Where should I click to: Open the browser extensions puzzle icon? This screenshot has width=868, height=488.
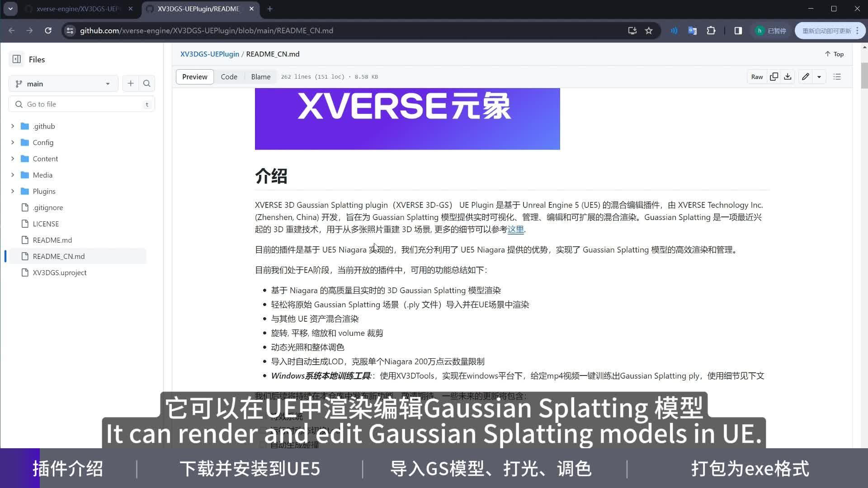711,30
